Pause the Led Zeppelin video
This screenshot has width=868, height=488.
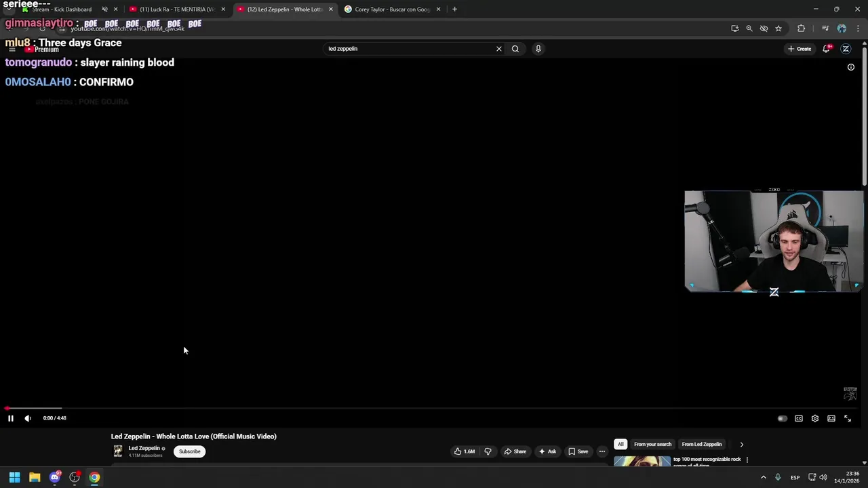click(11, 418)
